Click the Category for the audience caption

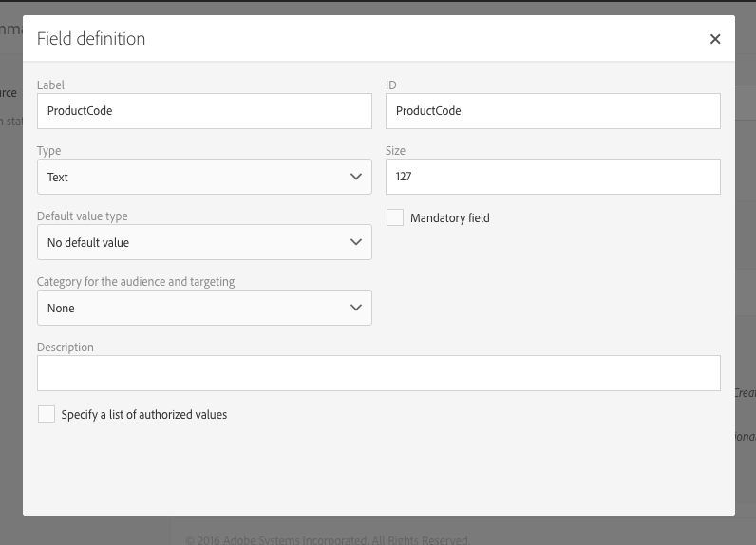point(136,282)
